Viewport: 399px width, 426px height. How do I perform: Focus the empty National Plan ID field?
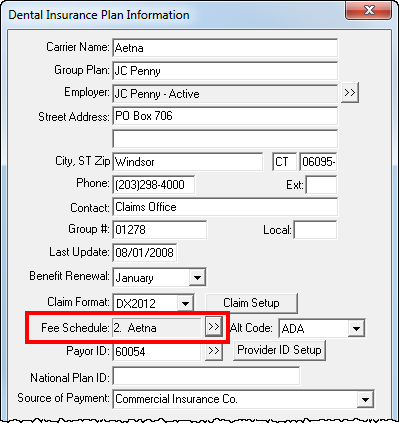click(206, 376)
